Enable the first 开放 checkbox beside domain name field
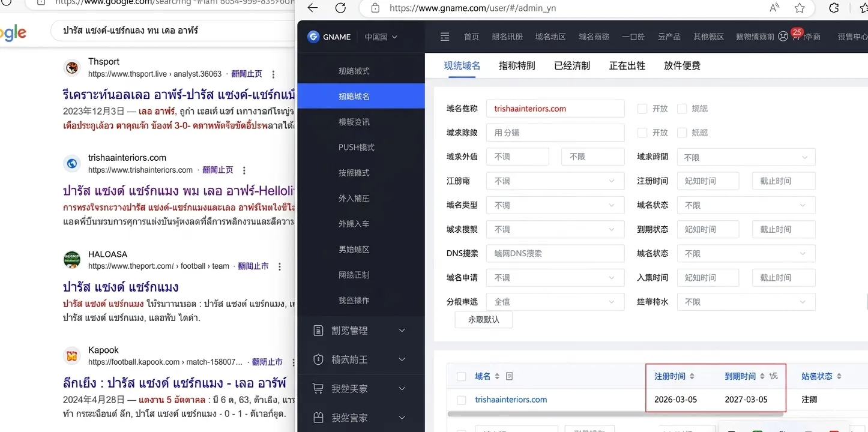The width and height of the screenshot is (868, 432). pos(642,109)
